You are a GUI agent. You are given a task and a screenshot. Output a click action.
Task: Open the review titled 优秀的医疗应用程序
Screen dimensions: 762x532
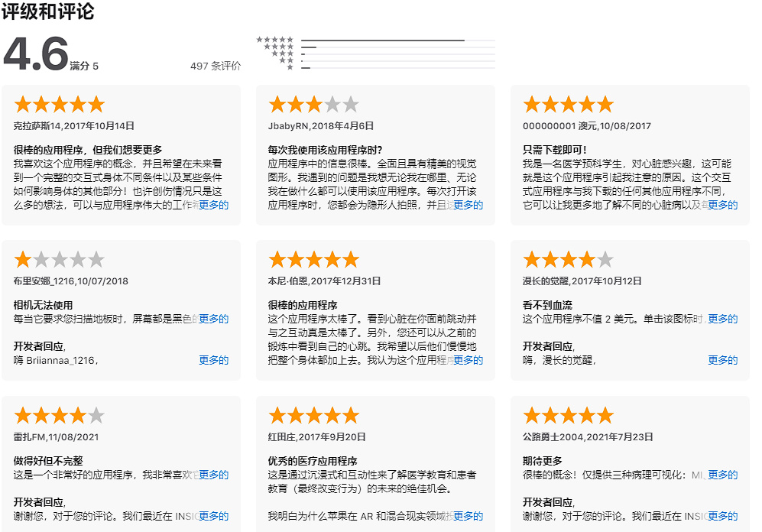click(x=313, y=461)
